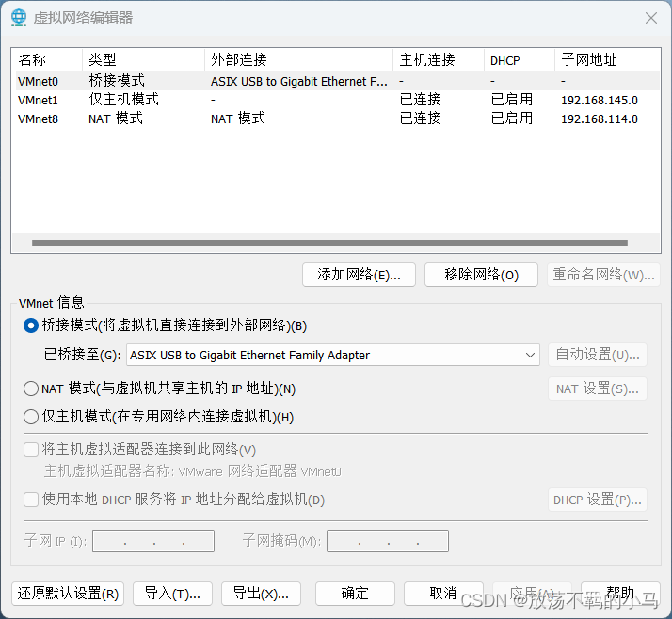
Task: Toggle 将主机虚拟适配器连接到此网络 checkbox
Action: pyautogui.click(x=31, y=450)
